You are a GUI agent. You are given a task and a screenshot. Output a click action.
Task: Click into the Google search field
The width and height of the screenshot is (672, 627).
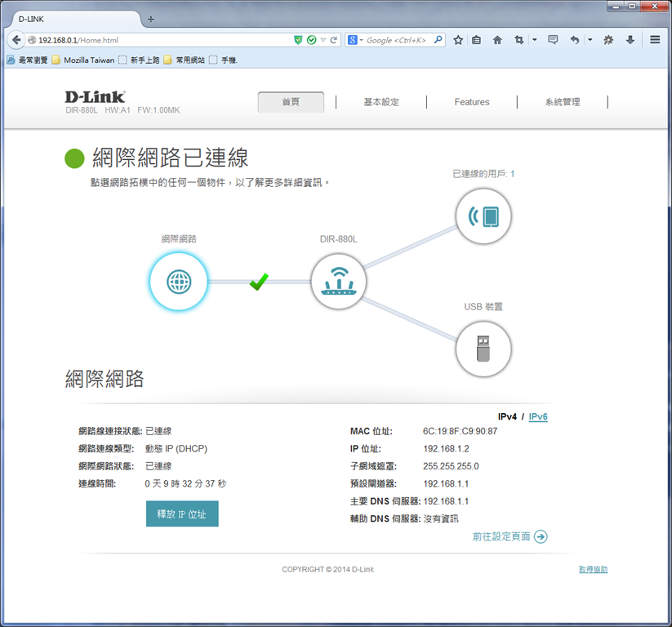(397, 40)
